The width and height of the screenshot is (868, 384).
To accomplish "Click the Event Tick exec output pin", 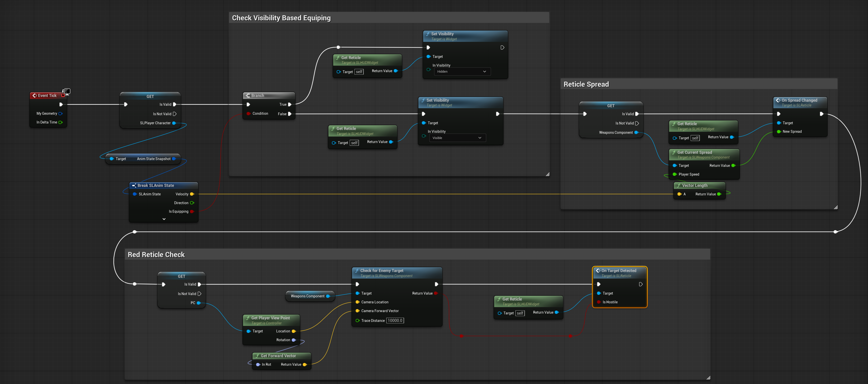I will [x=61, y=104].
